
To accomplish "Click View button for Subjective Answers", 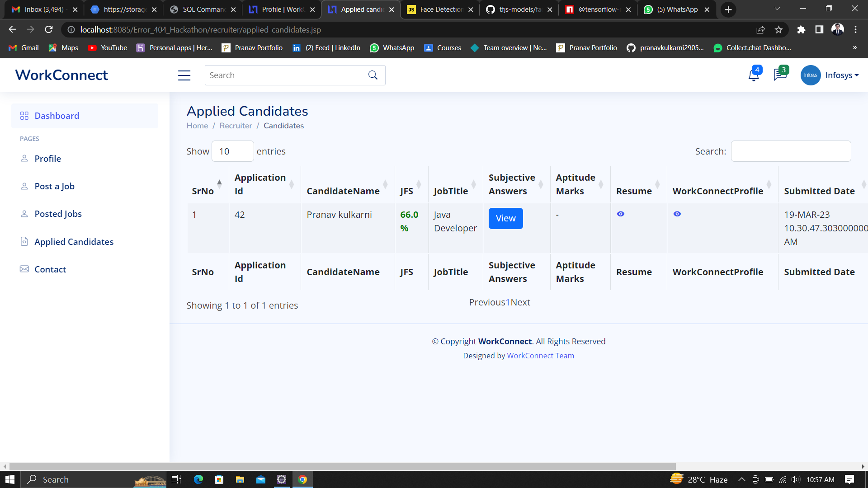I will 505,219.
